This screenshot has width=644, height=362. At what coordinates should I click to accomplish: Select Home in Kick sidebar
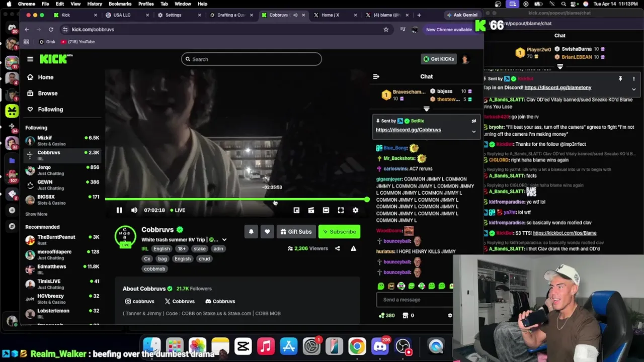coord(40,77)
